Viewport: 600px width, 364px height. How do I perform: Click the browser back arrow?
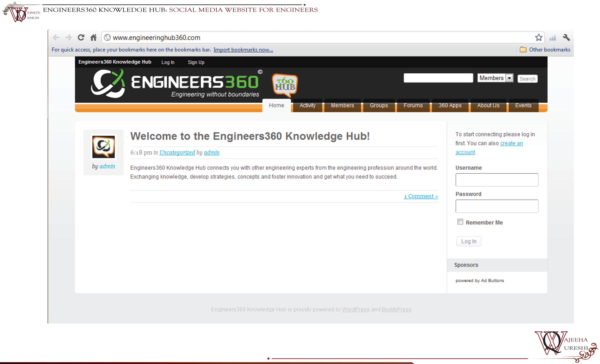56,37
